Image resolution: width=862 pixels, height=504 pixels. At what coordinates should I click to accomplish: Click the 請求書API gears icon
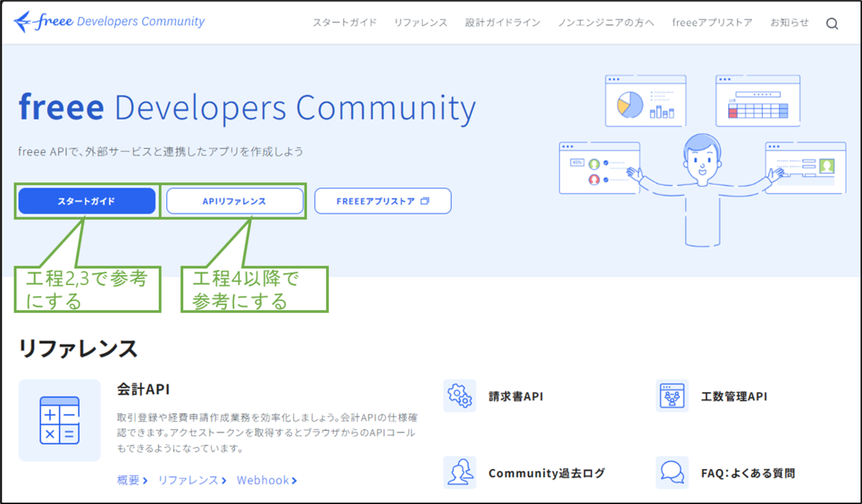tap(460, 396)
